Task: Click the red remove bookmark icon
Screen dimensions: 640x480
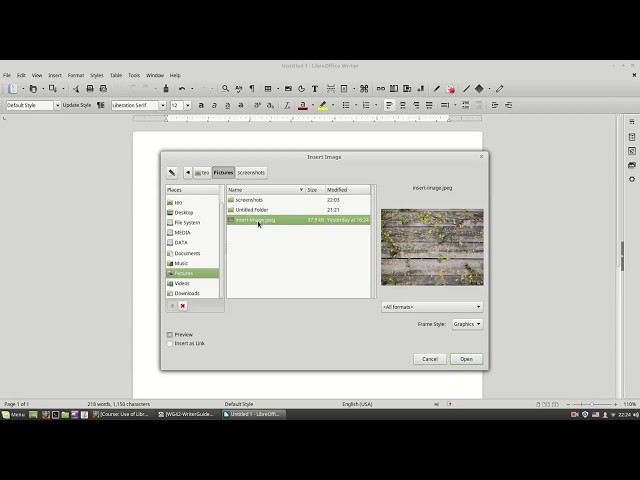Action: [183, 306]
